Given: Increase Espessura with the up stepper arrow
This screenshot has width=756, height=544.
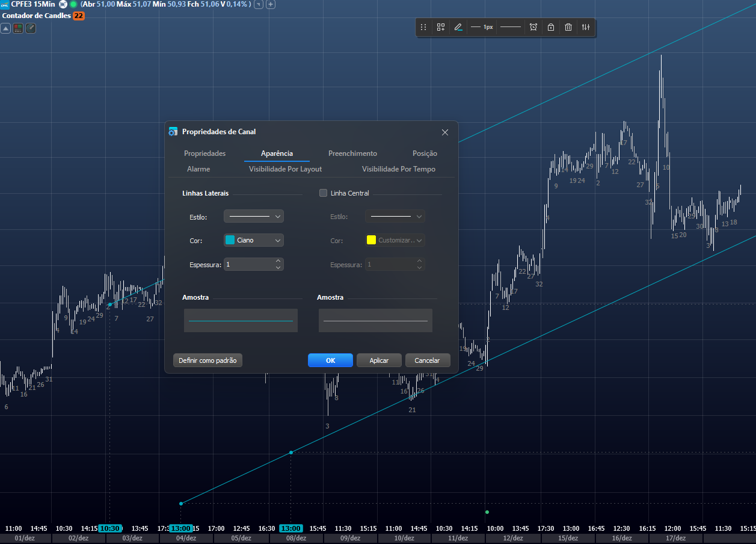Looking at the screenshot, I should 278,261.
